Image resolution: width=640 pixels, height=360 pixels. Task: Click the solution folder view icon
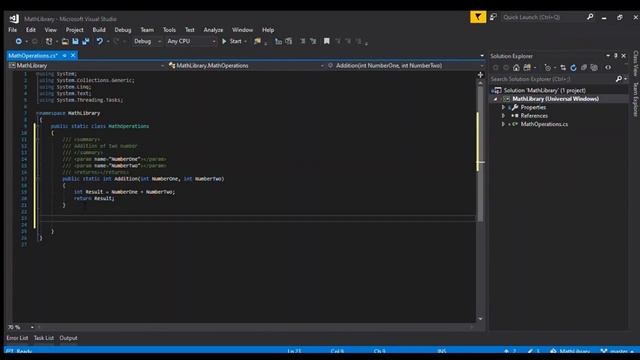[527, 68]
